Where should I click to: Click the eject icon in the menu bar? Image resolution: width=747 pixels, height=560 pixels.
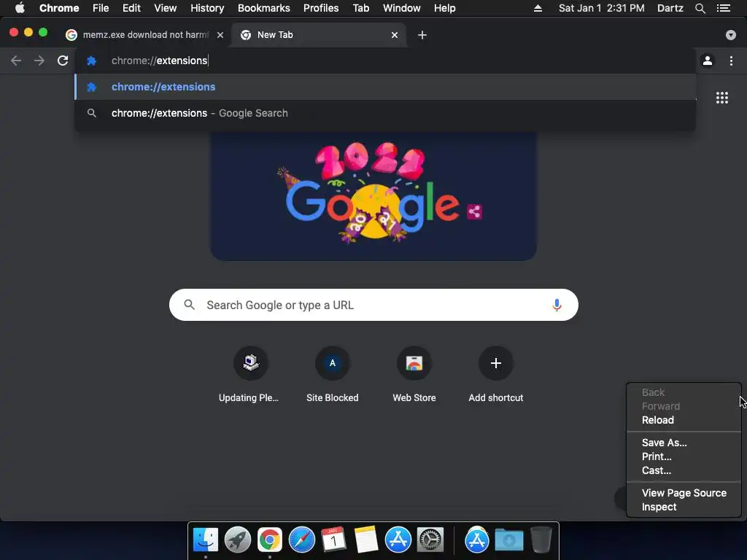pos(538,8)
